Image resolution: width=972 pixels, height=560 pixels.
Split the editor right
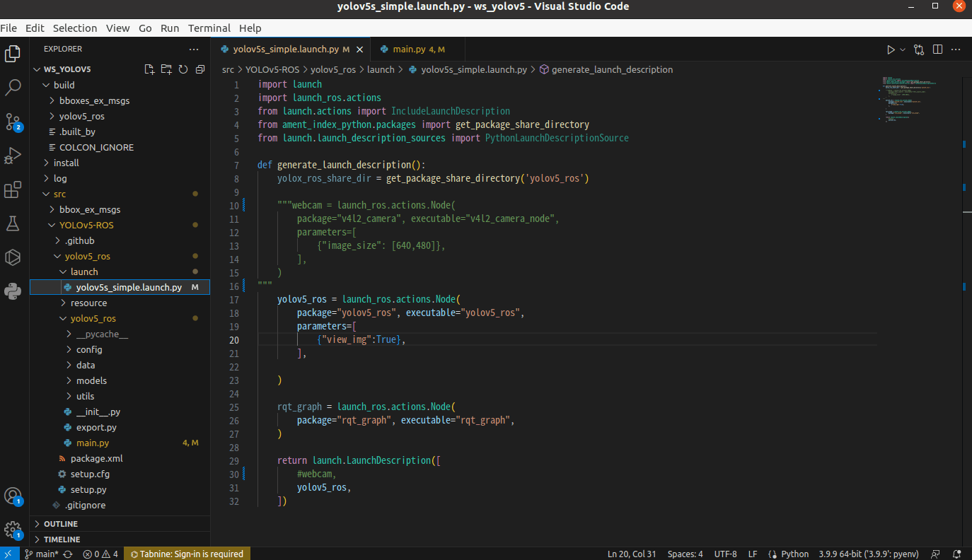click(x=937, y=49)
